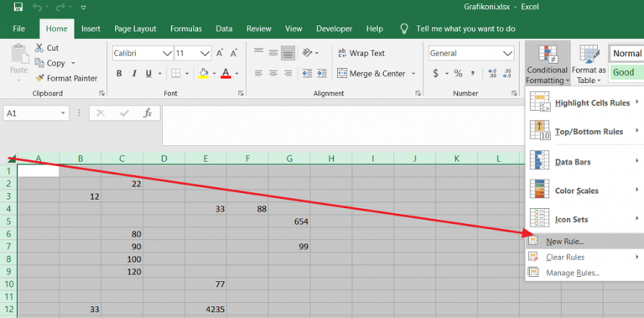Screen dimensions: 644x318
Task: Apply the yellow fill color
Action: point(204,74)
